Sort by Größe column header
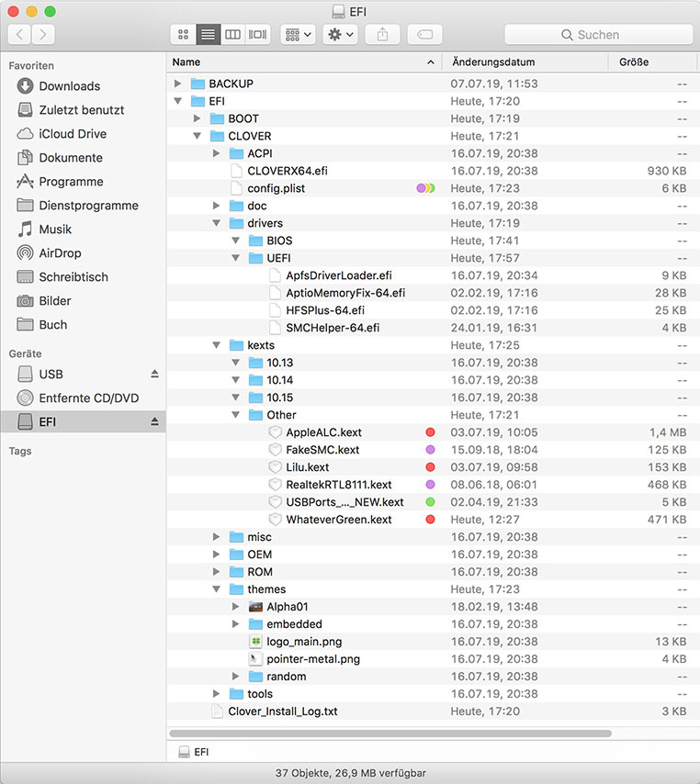The height and width of the screenshot is (784, 700). click(634, 62)
